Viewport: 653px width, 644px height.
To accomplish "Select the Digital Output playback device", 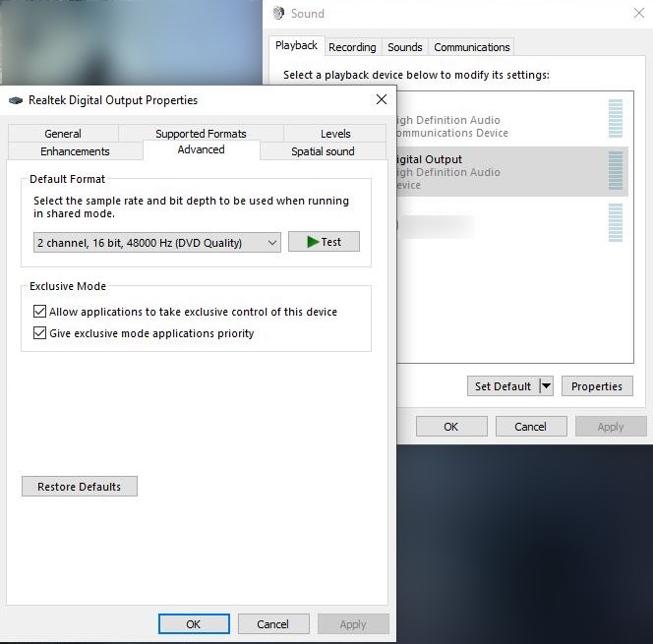I will pyautogui.click(x=512, y=171).
